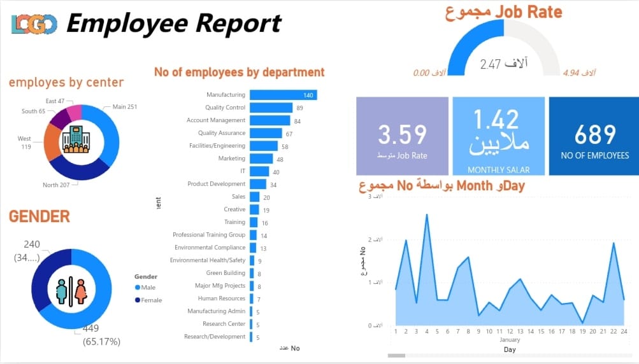
Task: Click the 3.59 average Job Rate card
Action: (402, 136)
